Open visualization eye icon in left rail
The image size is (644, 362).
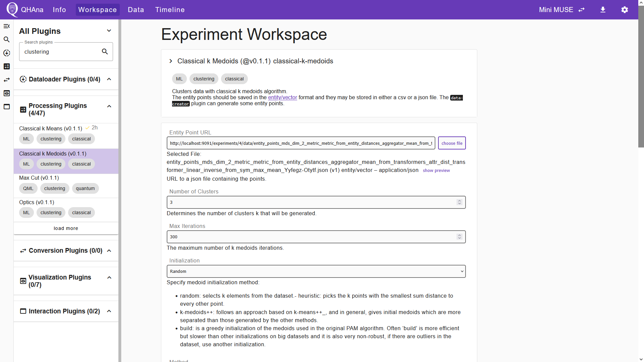point(7,93)
